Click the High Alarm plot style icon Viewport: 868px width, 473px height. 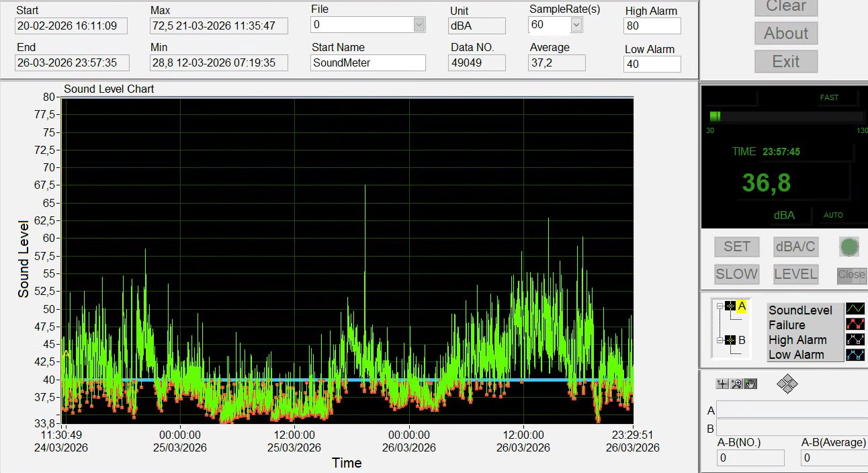pyautogui.click(x=855, y=340)
